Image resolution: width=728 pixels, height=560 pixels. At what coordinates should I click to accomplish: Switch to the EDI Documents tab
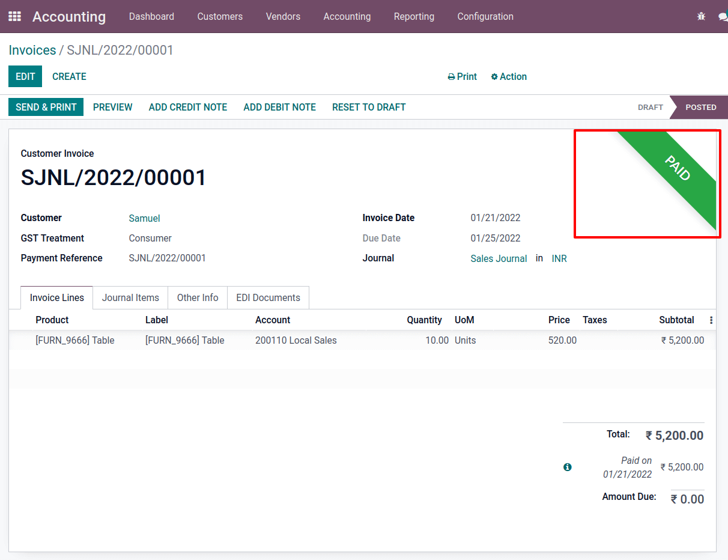[268, 297]
